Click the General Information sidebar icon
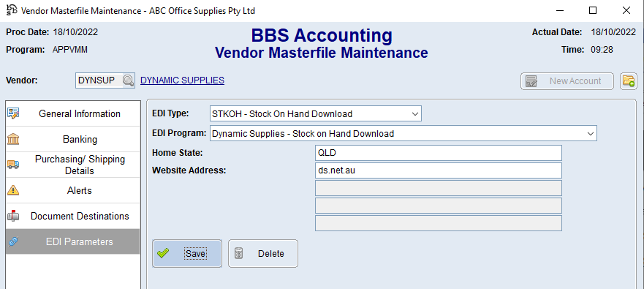 (x=13, y=113)
